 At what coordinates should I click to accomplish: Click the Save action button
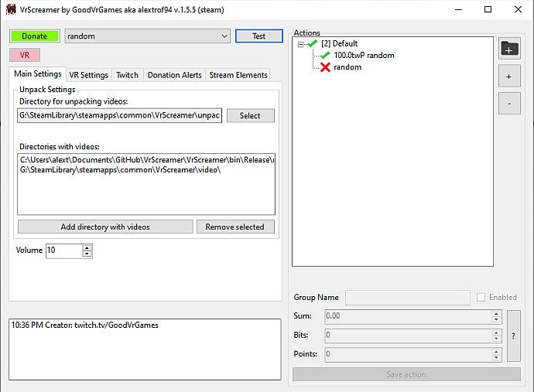pyautogui.click(x=406, y=374)
